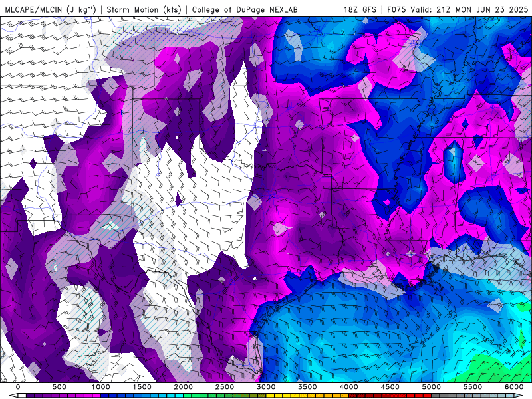
Task: Click the 6000 label on the color scale
Action: point(514,387)
